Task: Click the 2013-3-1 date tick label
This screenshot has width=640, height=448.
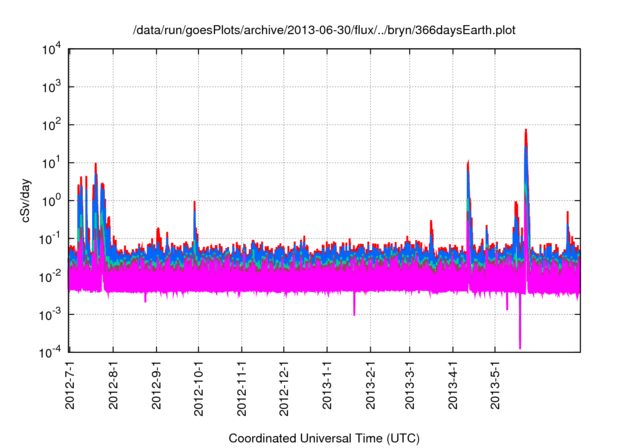Action: click(409, 385)
